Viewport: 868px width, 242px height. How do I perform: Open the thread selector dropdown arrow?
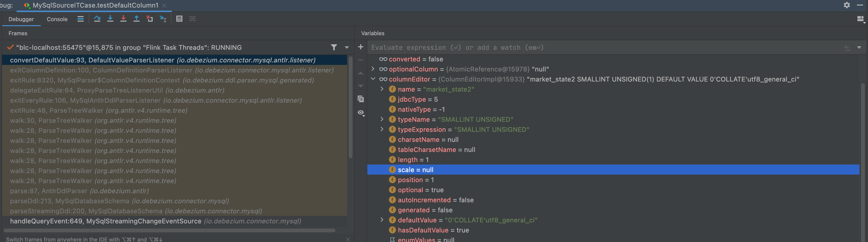coord(347,48)
